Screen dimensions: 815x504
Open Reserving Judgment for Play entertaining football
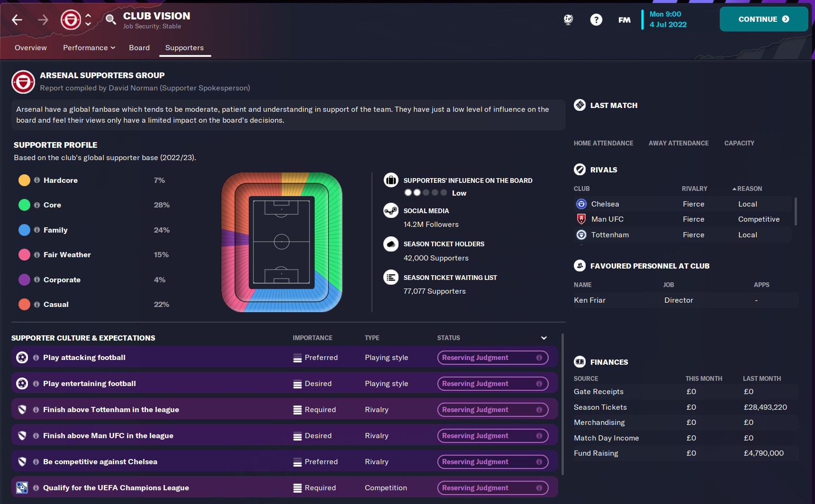pos(493,384)
